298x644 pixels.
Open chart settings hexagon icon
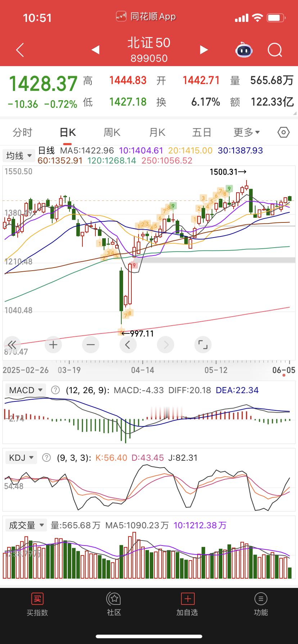click(x=284, y=132)
